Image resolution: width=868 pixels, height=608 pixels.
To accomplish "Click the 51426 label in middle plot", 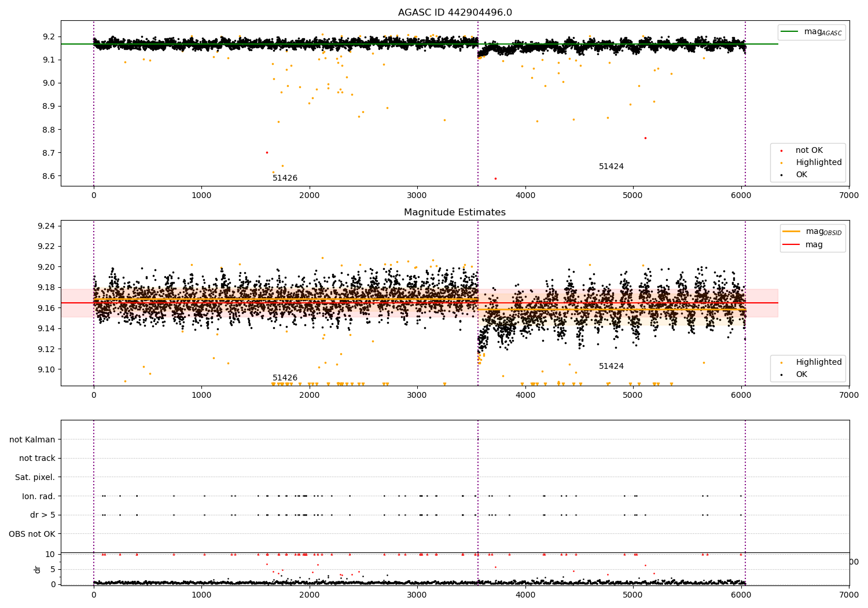I will (x=285, y=378).
